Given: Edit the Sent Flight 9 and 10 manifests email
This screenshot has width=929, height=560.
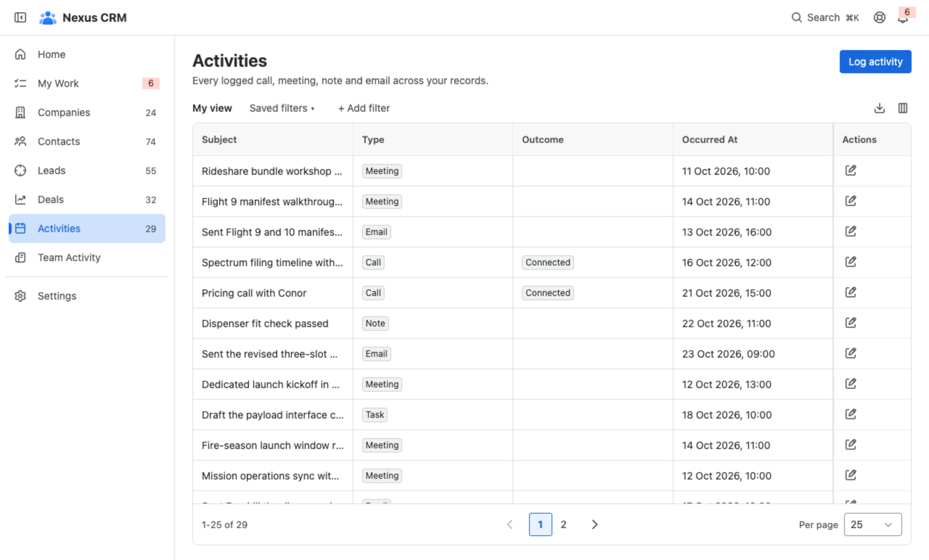Looking at the screenshot, I should pyautogui.click(x=851, y=231).
